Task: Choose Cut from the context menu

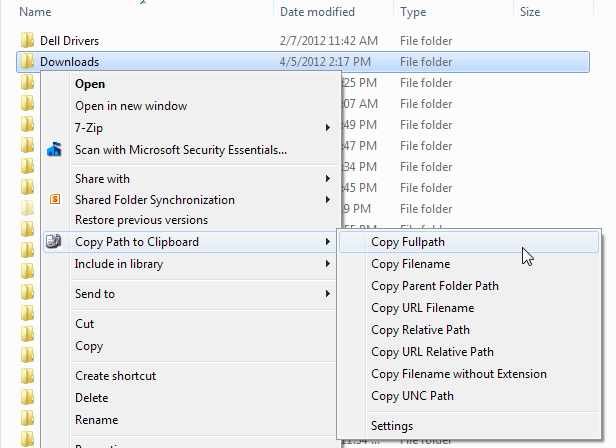Action: [84, 323]
